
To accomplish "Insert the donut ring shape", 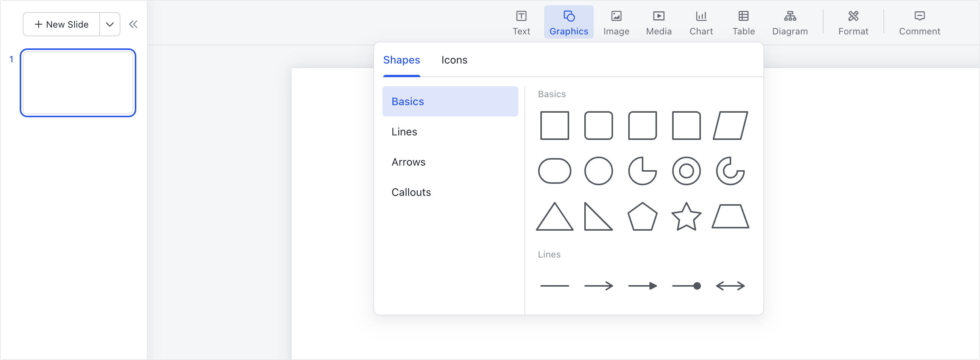I will 686,171.
